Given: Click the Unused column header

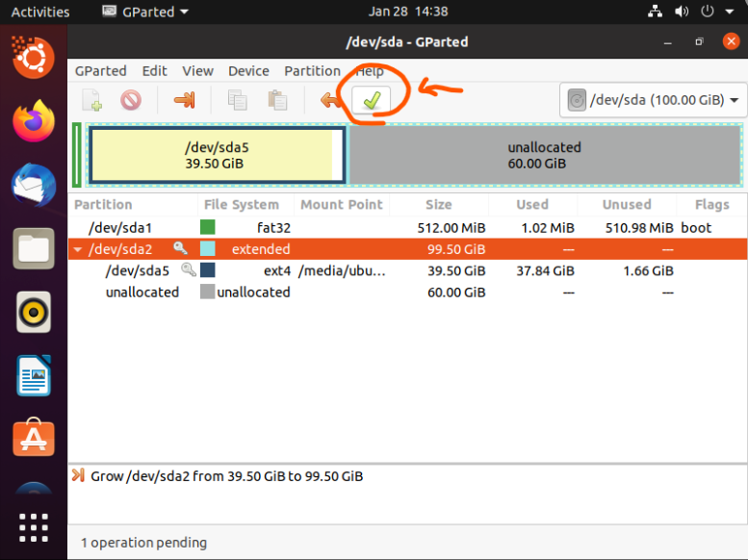Looking at the screenshot, I should (x=627, y=205).
